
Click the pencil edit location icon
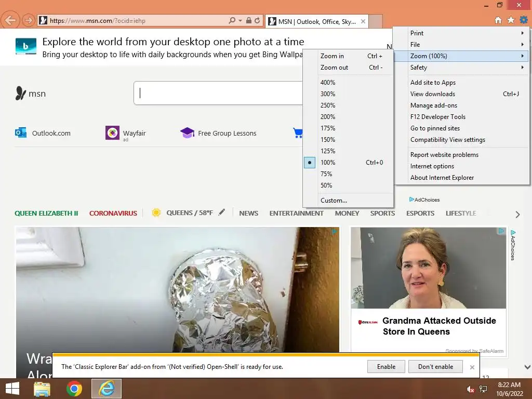click(x=221, y=212)
